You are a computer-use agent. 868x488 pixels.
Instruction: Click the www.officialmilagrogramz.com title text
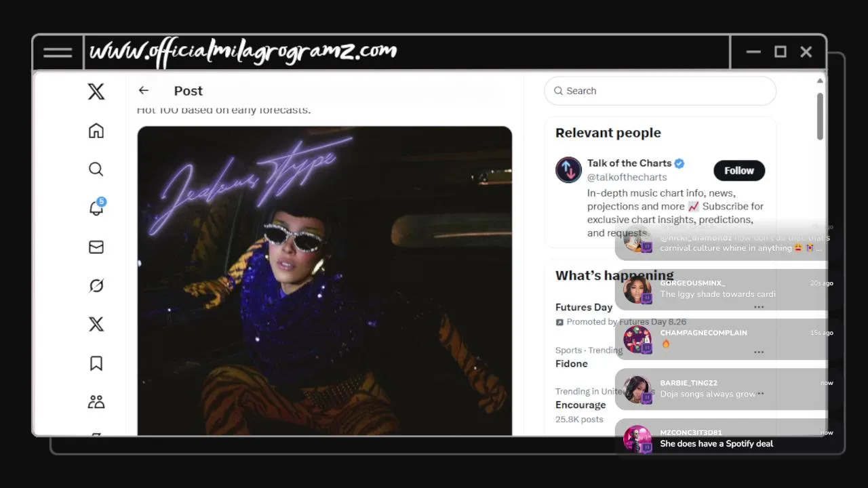point(243,52)
